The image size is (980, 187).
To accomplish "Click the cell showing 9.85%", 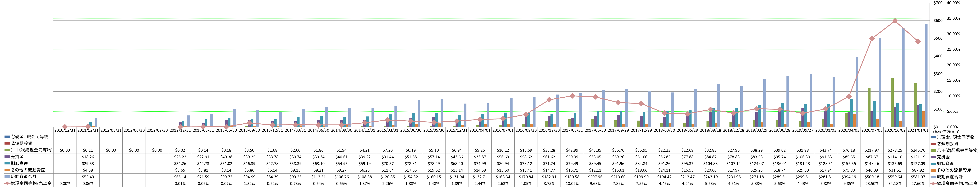I will (849, 184).
